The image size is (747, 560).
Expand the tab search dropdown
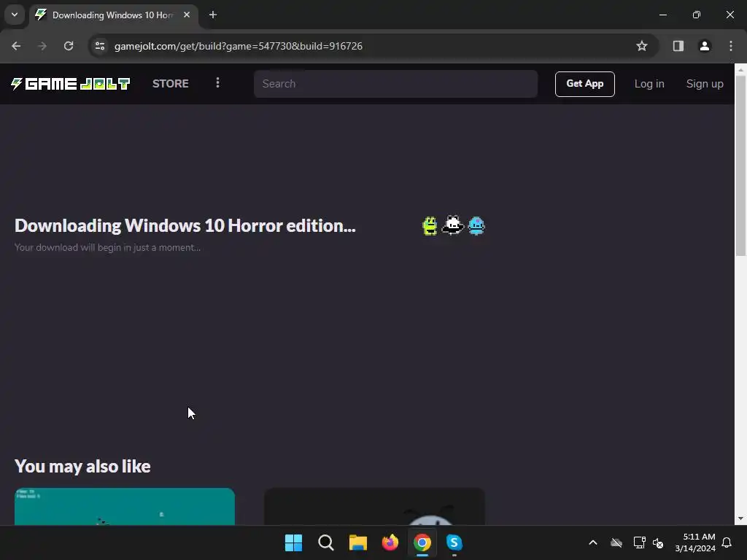15,15
